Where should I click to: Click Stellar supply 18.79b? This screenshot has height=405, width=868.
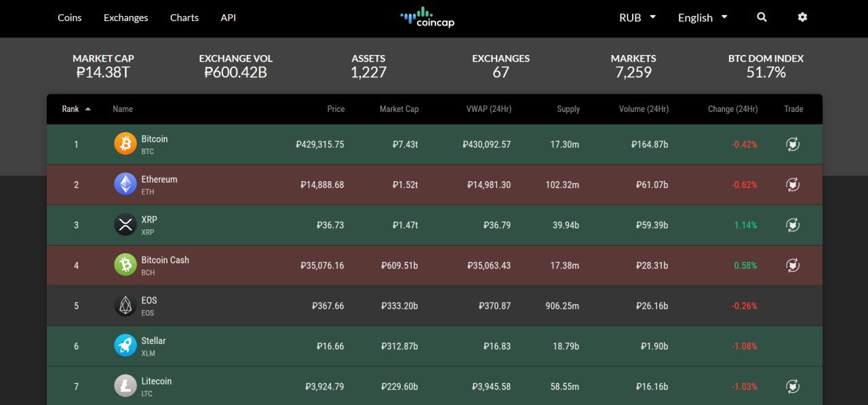(x=566, y=346)
